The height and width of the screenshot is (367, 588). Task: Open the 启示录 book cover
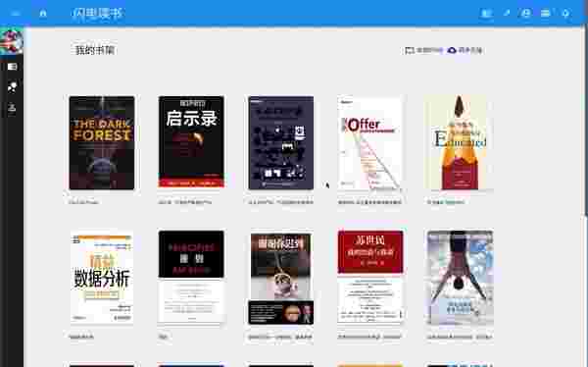point(191,141)
